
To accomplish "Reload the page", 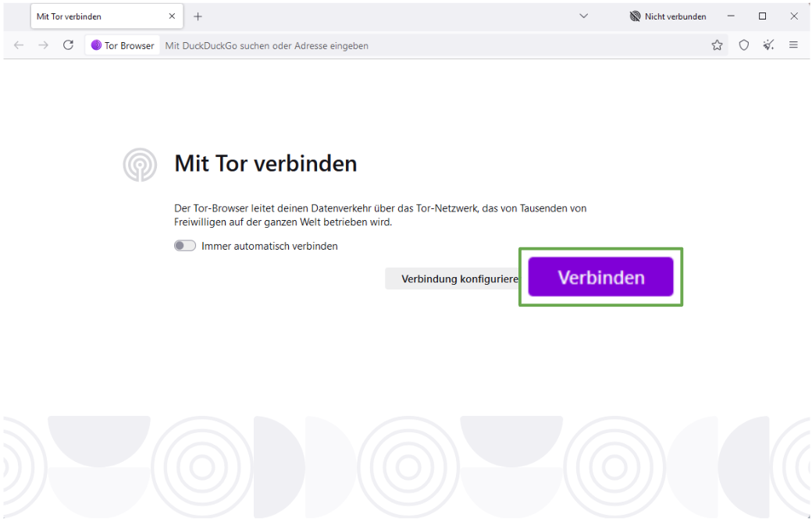I will point(68,44).
